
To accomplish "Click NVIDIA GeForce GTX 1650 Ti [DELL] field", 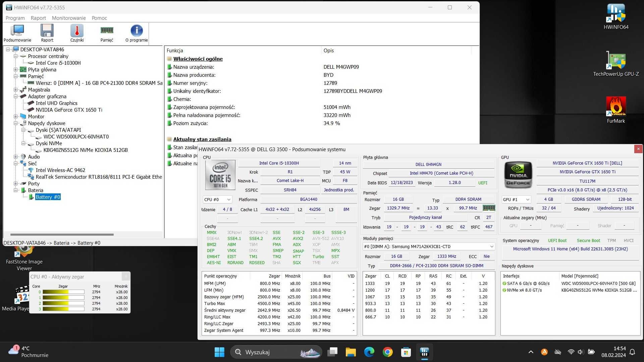I will [587, 163].
